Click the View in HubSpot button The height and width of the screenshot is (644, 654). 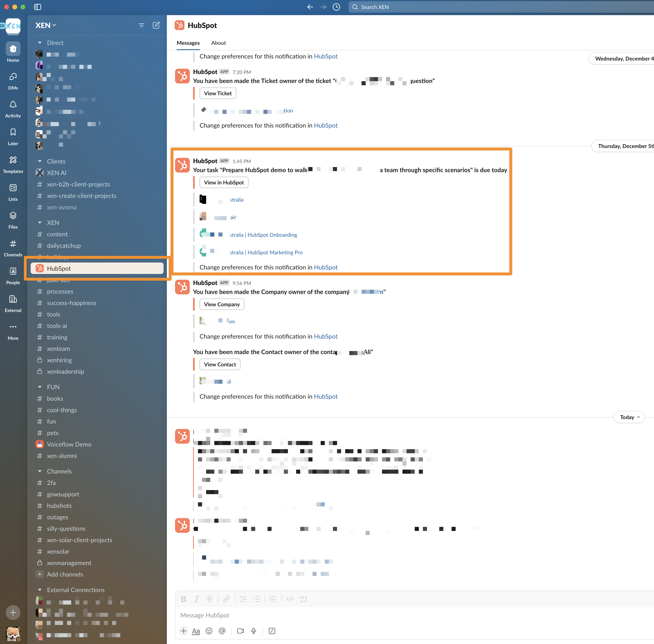pos(224,183)
